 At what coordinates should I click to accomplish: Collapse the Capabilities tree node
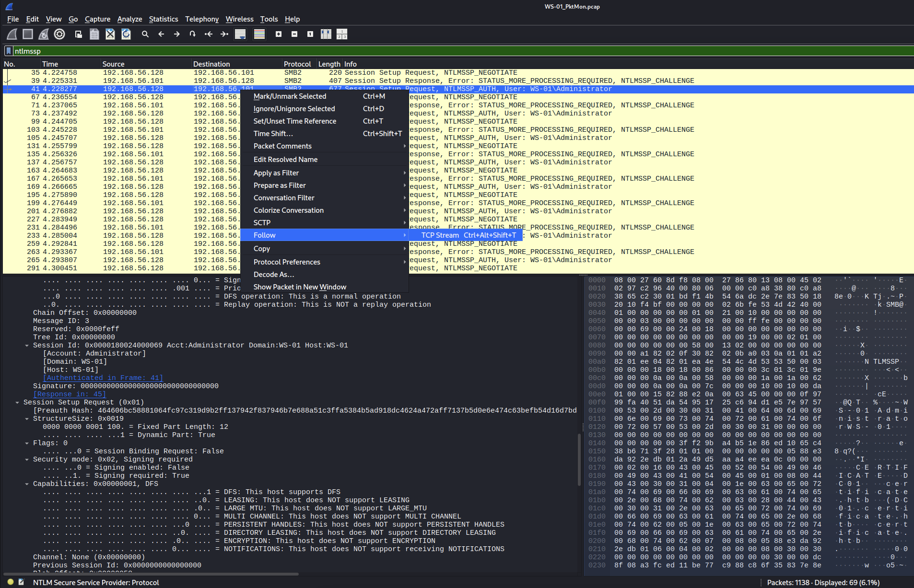pos(27,484)
